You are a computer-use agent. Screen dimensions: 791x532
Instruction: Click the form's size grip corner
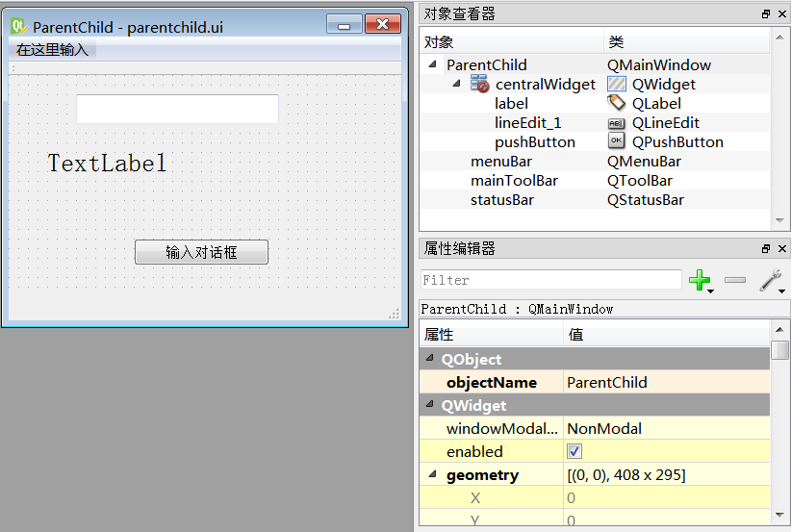(x=394, y=314)
